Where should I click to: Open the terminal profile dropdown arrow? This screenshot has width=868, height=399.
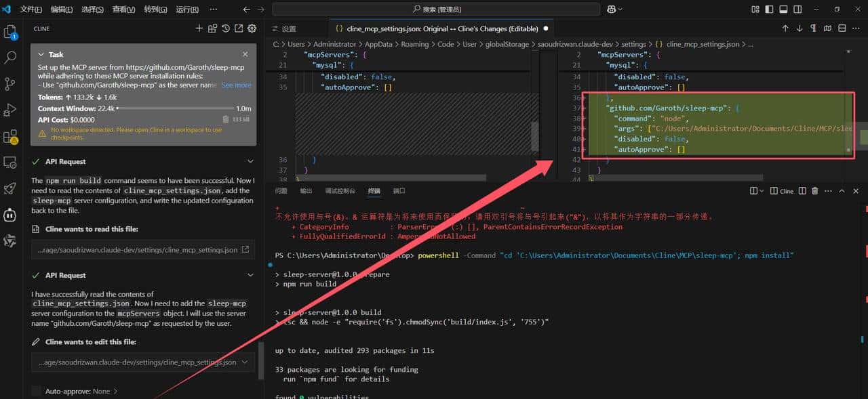[762, 191]
